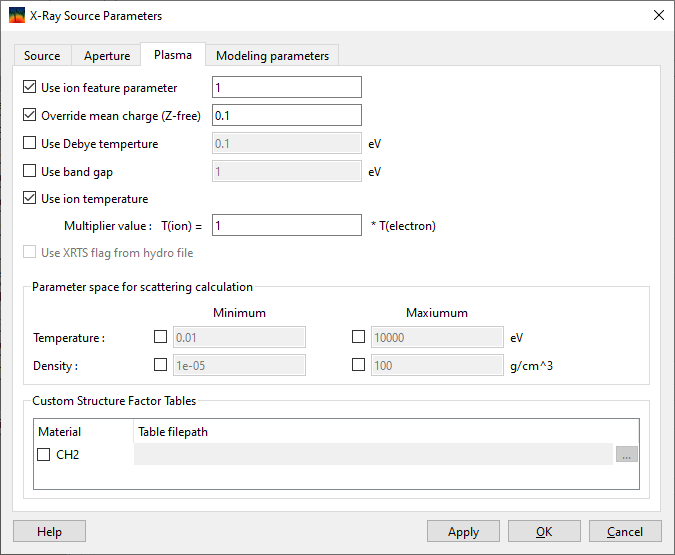
Task: Enable the Use band gap option
Action: [x=29, y=172]
